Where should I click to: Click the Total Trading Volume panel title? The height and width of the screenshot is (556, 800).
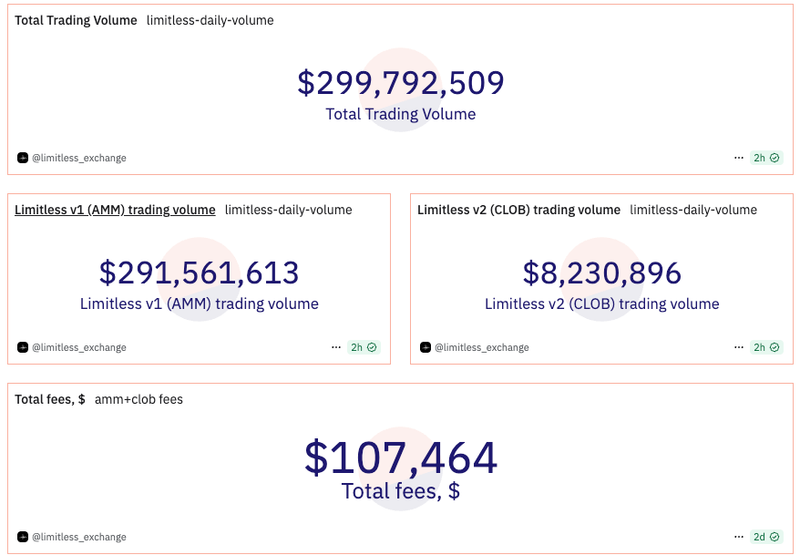coord(76,20)
